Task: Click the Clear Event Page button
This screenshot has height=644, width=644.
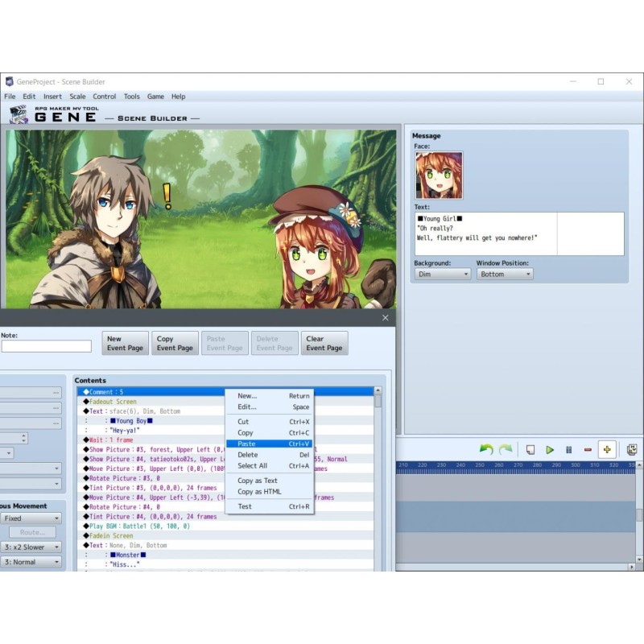Action: (325, 343)
